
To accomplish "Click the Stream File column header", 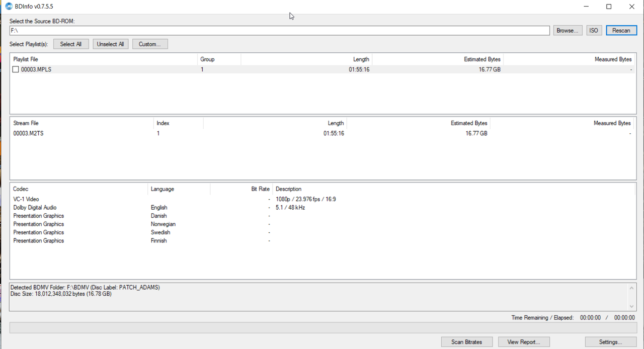I will click(82, 123).
